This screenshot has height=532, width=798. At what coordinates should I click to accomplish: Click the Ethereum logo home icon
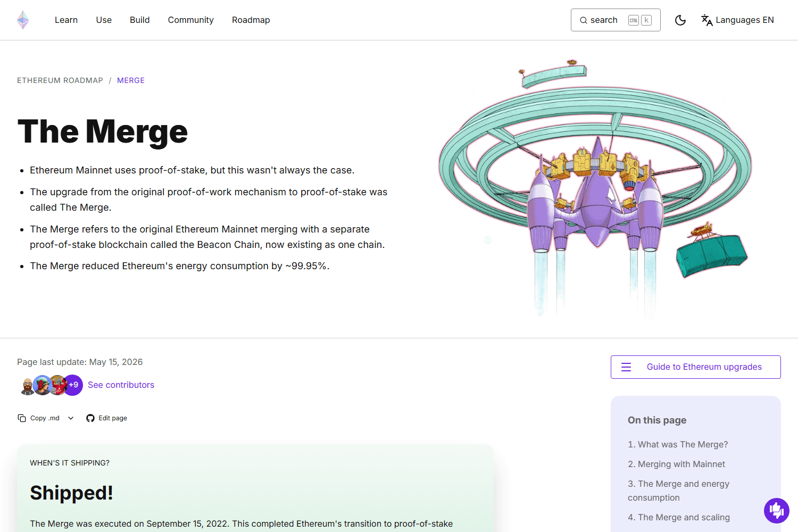pyautogui.click(x=23, y=20)
